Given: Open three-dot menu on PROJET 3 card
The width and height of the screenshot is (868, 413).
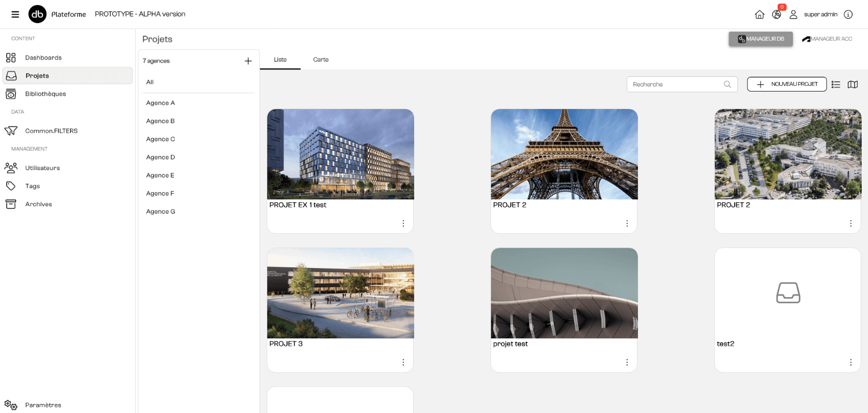Looking at the screenshot, I should [x=403, y=362].
